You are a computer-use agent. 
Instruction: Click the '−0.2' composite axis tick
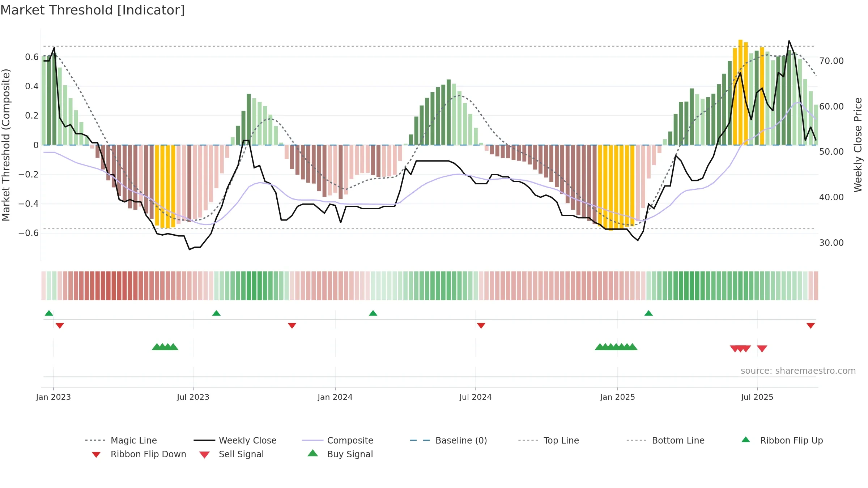click(x=29, y=174)
